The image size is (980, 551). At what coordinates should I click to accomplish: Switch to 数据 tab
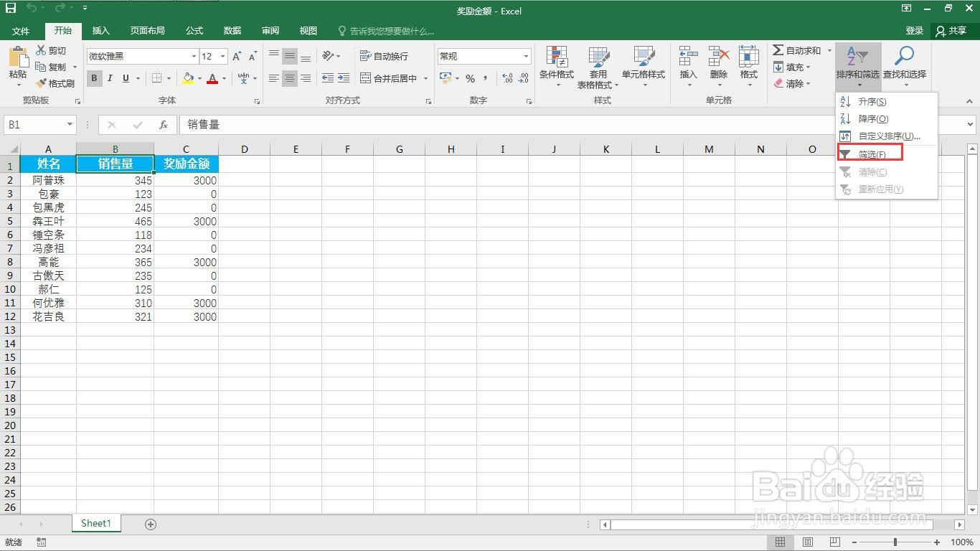click(232, 31)
